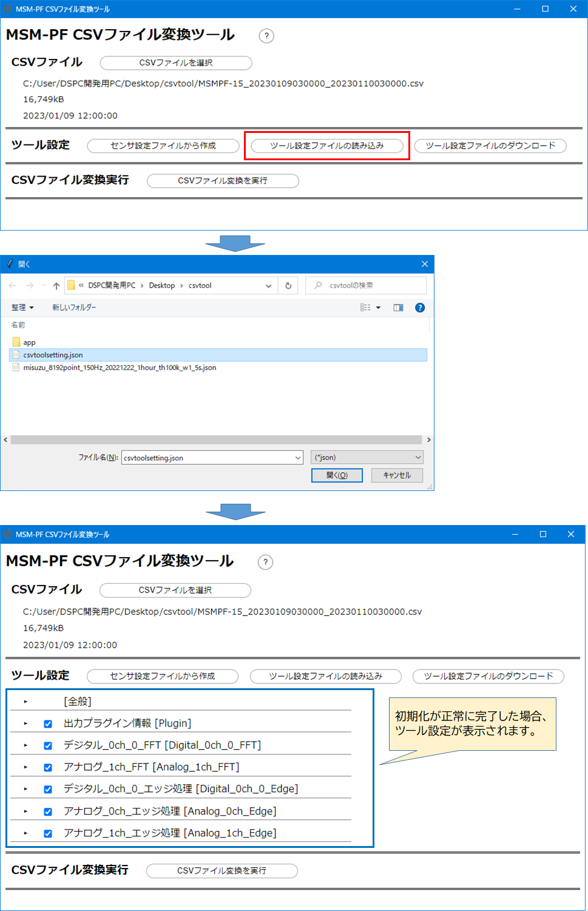Click CSVファイル変換を実行 in upper window
This screenshot has width=588, height=911.
pos(223,181)
